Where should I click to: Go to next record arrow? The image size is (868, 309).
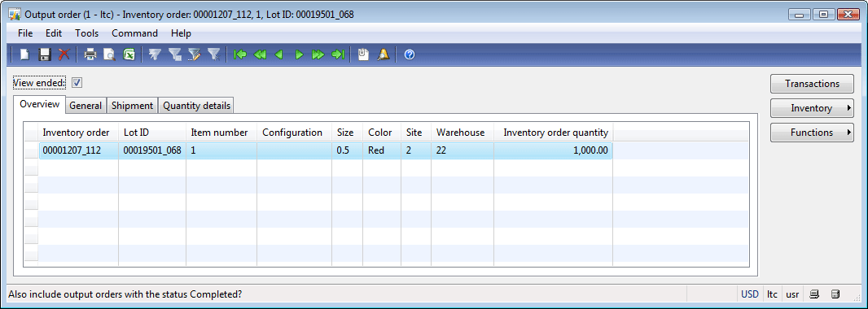click(299, 54)
